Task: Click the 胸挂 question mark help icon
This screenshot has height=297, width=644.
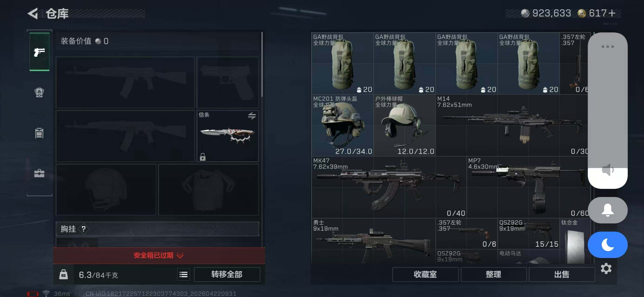Action: coord(83,229)
